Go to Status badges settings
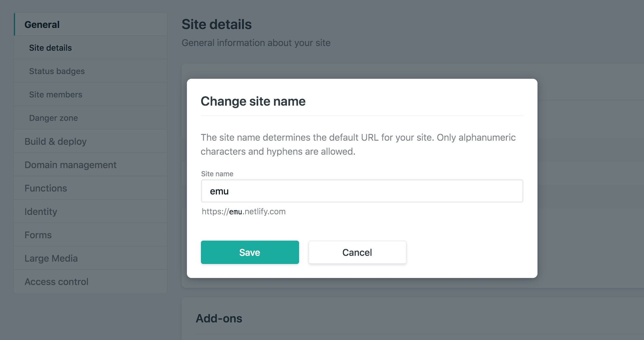 tap(90, 71)
